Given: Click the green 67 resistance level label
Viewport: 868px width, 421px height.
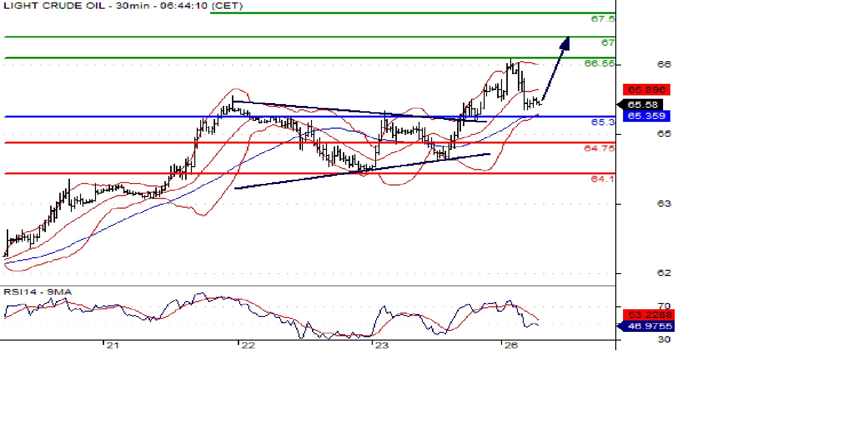Looking at the screenshot, I should tap(608, 42).
